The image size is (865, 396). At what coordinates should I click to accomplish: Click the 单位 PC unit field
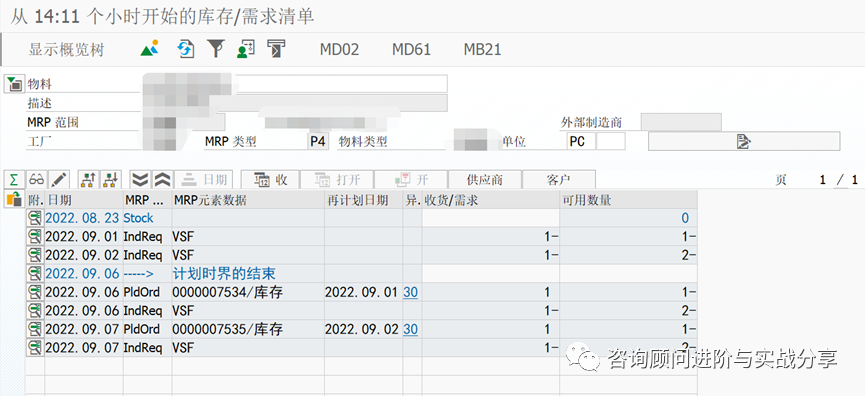[581, 142]
